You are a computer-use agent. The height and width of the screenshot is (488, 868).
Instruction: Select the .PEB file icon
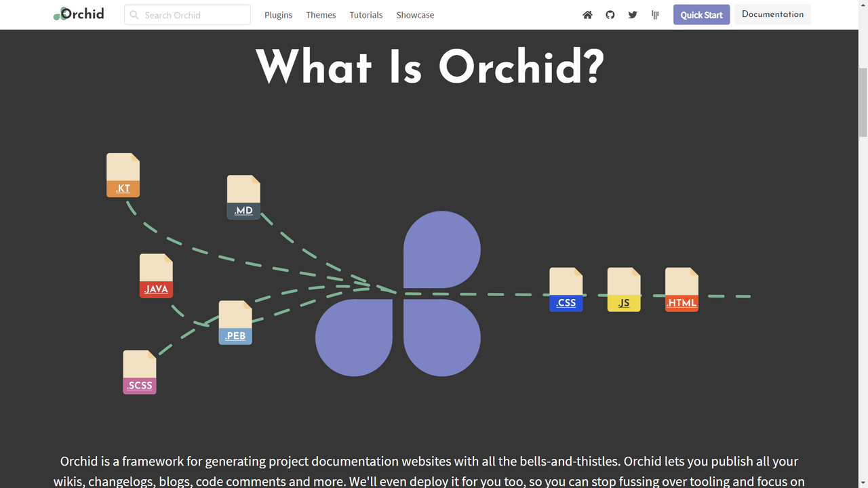tap(235, 323)
